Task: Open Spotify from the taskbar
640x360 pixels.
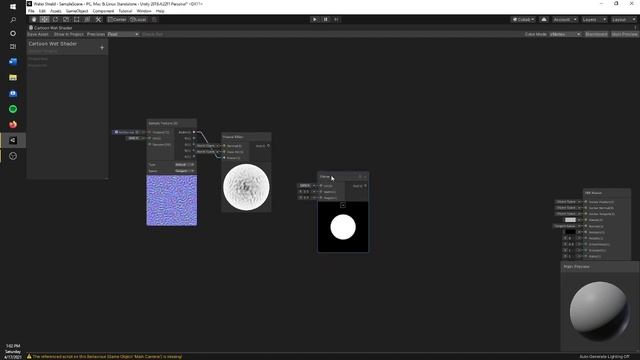Action: [13, 109]
